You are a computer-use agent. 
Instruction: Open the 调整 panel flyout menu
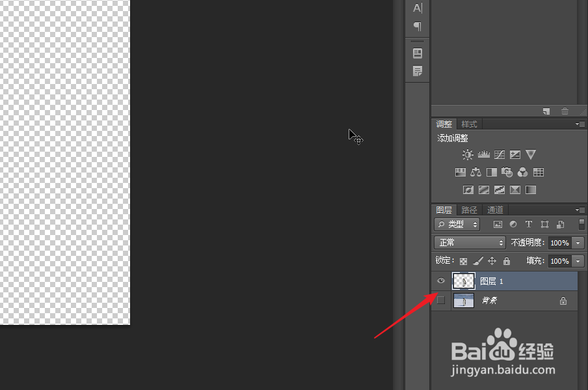(x=580, y=124)
